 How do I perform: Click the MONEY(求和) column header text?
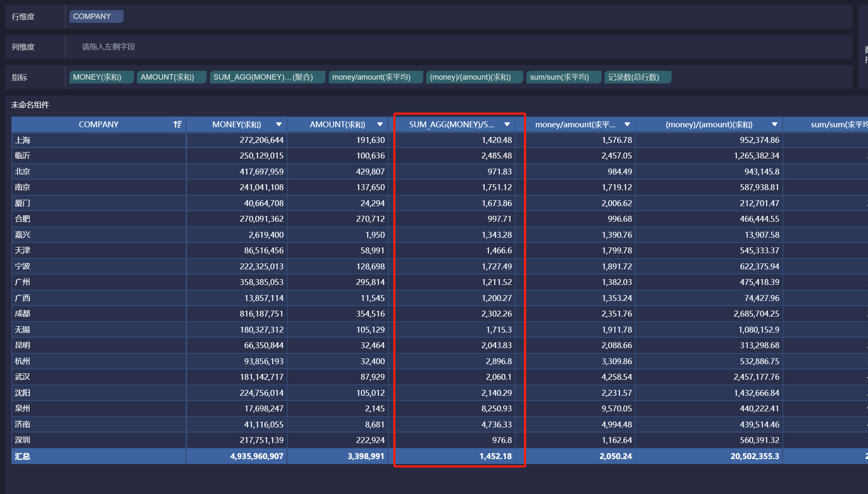236,124
